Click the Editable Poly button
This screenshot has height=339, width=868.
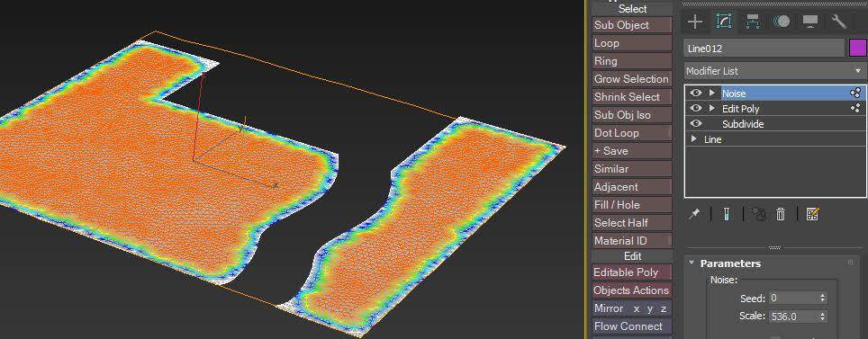pos(632,272)
